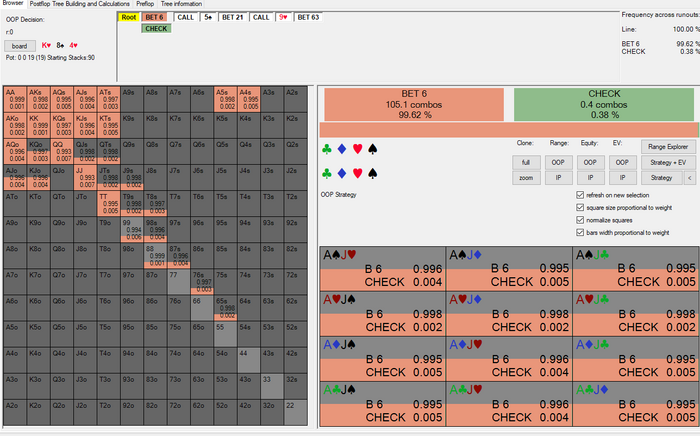Click the black spade icon in top suit row
This screenshot has width=700, height=436.
pos(372,150)
